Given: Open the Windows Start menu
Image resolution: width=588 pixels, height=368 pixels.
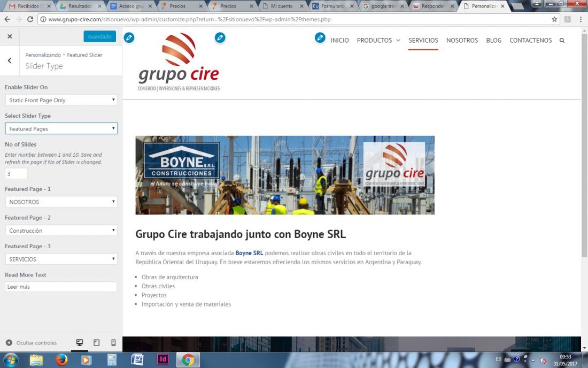Looking at the screenshot, I should pos(11,360).
